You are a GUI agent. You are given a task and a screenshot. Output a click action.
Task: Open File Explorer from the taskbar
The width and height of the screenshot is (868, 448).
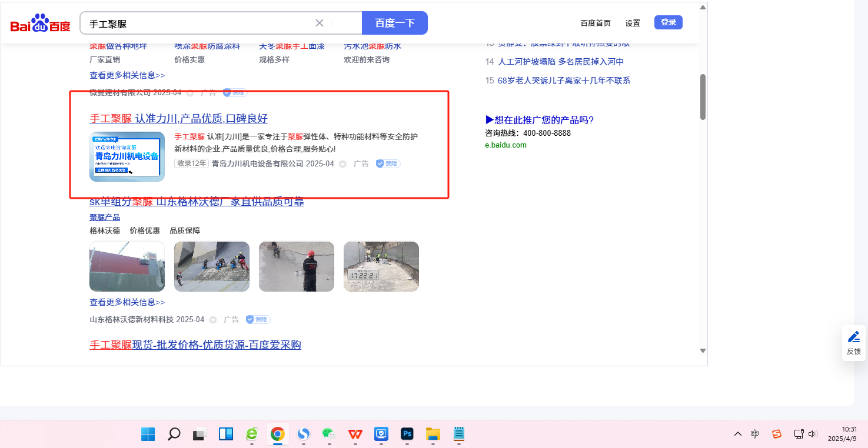pyautogui.click(x=433, y=434)
